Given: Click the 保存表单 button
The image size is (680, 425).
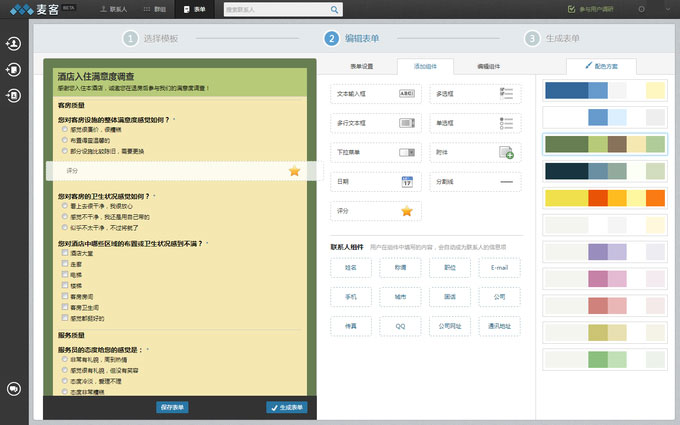Looking at the screenshot, I should [x=172, y=407].
